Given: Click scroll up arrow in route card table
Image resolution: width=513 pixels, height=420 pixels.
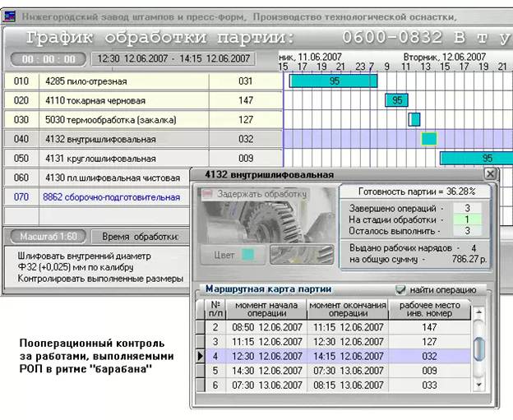Looking at the screenshot, I should tap(478, 312).
